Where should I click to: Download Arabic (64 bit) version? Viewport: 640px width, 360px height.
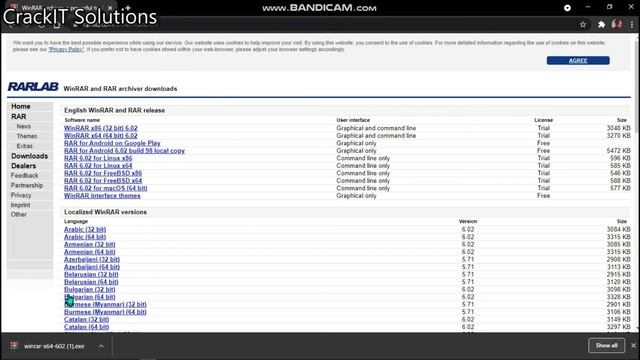(85, 237)
